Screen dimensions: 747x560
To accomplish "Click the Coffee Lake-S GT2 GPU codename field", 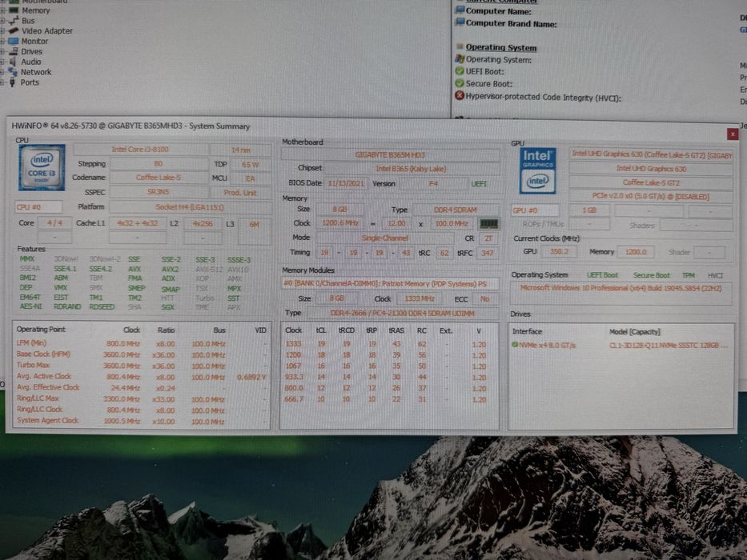I will click(651, 183).
